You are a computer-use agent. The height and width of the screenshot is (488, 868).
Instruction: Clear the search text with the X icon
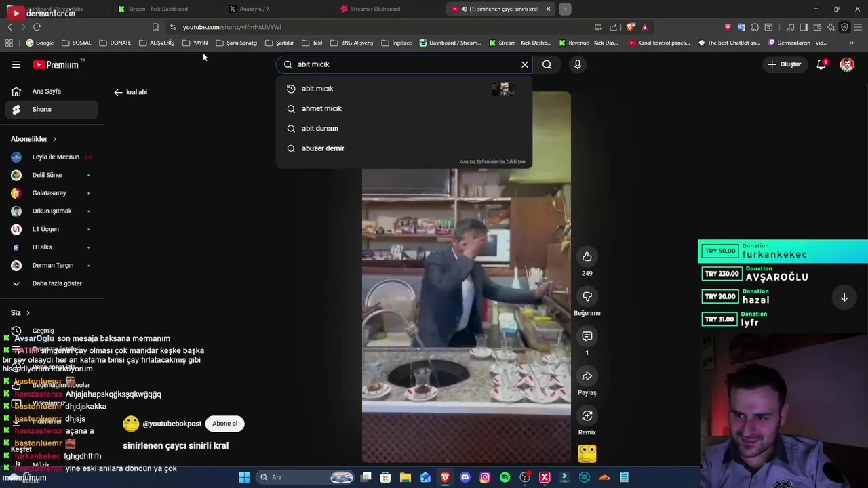[524, 64]
